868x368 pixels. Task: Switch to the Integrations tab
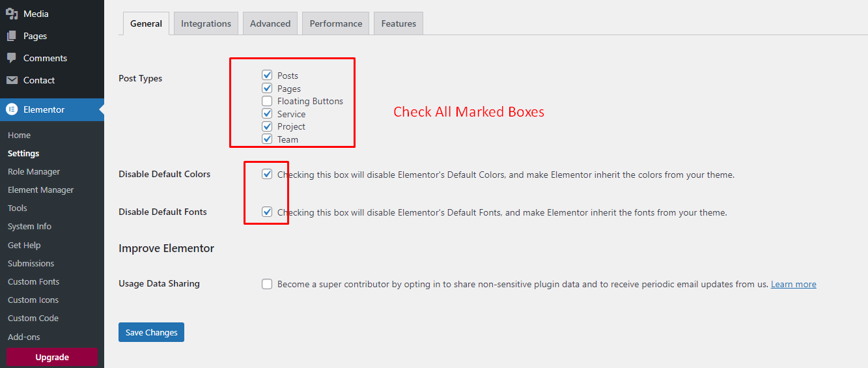point(206,23)
